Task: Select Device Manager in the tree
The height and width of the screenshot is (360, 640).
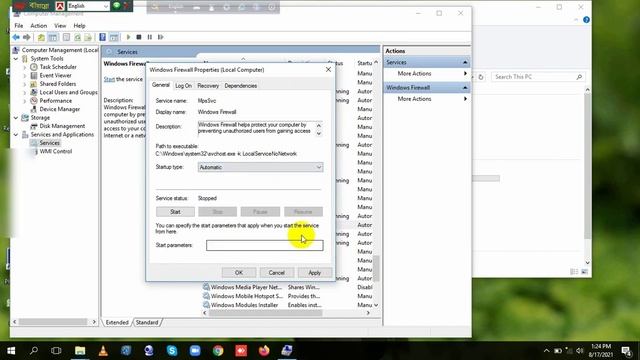Action: tap(60, 109)
